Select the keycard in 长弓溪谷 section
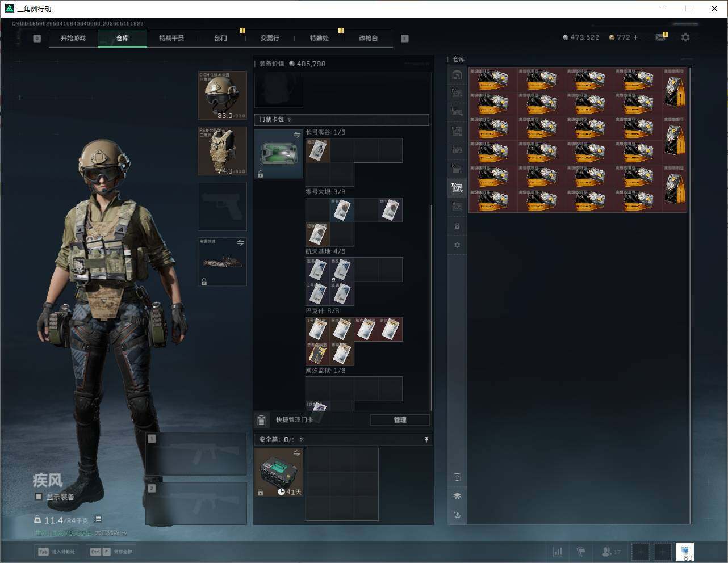The height and width of the screenshot is (563, 728). click(x=318, y=150)
